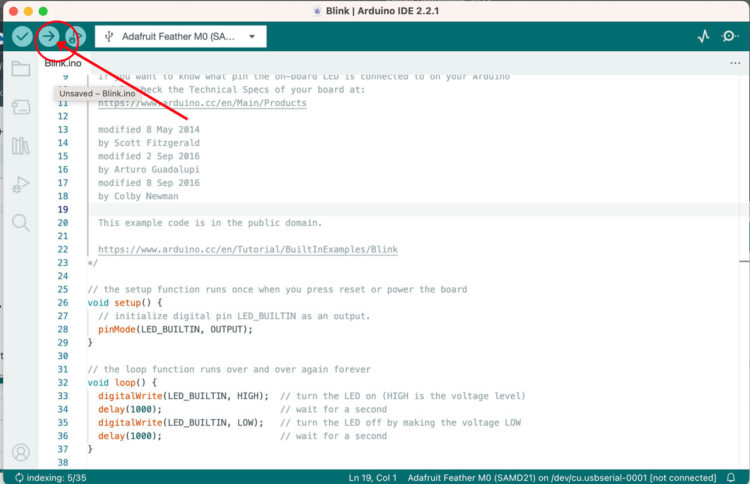Open the Serial Plotter
750x484 pixels.
pos(703,36)
